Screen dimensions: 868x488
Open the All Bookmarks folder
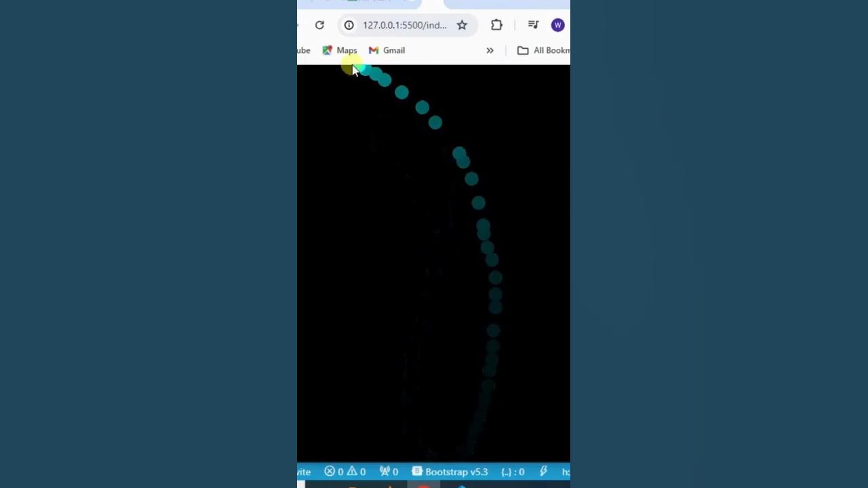pos(543,50)
